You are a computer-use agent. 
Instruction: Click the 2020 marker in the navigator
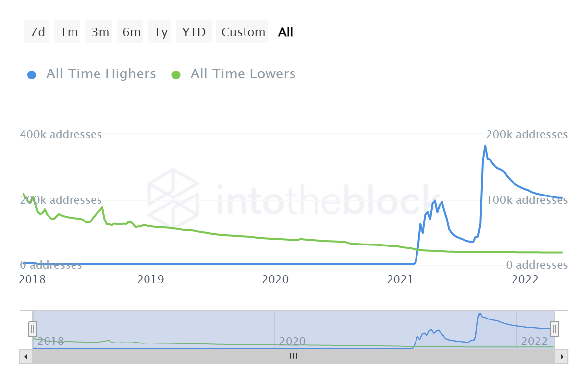click(x=293, y=341)
